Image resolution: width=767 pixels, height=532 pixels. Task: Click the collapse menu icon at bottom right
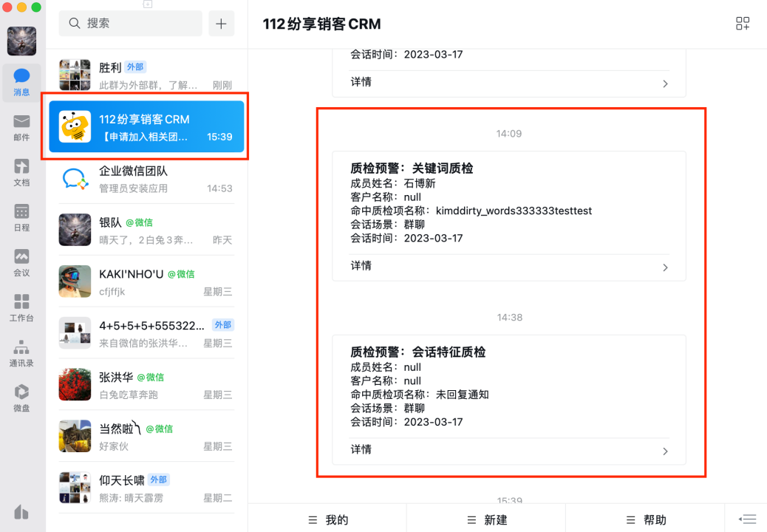point(748,519)
